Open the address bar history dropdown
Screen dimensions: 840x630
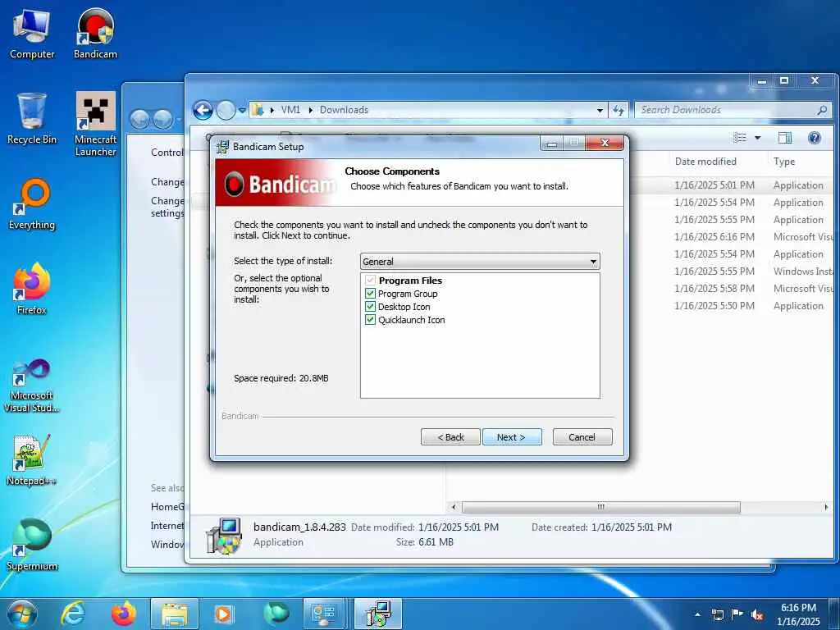pos(600,111)
